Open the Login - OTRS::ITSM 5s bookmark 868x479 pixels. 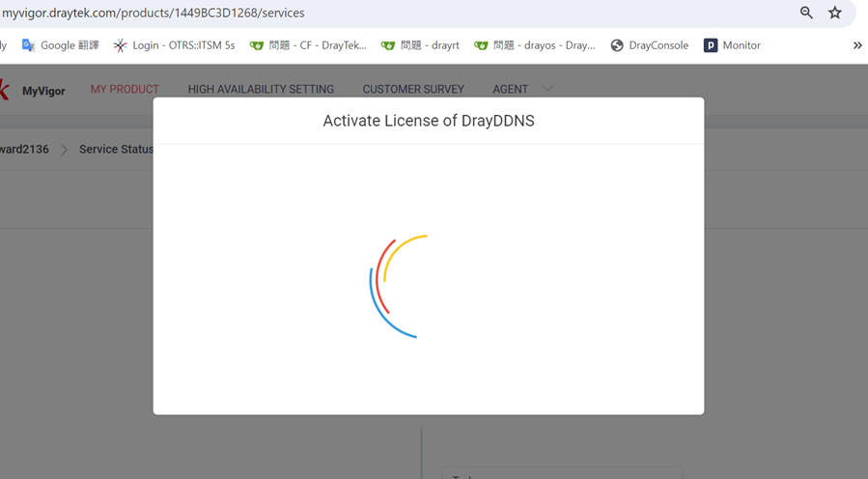(175, 45)
